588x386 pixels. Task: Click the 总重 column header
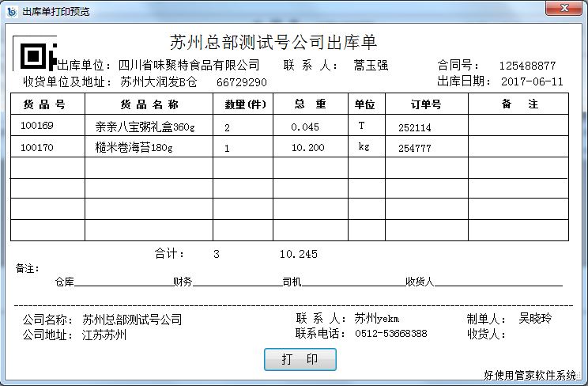point(310,104)
